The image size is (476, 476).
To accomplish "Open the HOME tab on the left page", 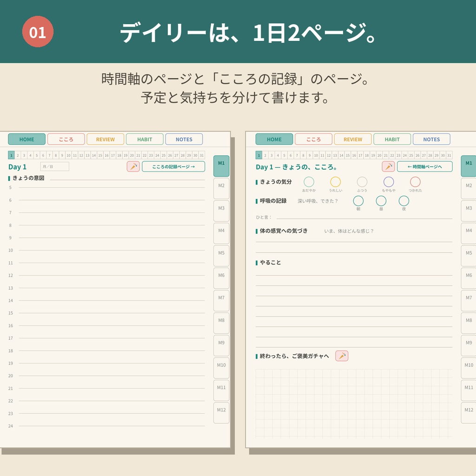I will click(26, 139).
